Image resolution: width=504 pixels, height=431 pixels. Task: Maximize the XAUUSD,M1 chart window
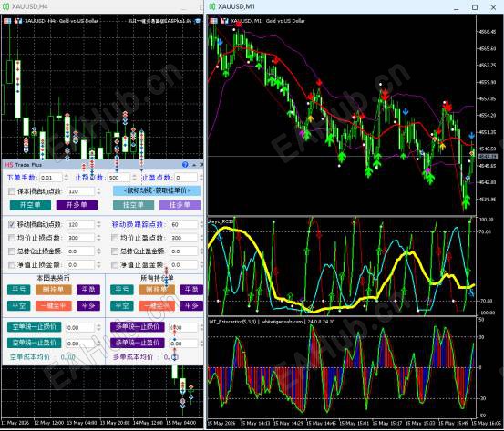click(x=475, y=7)
